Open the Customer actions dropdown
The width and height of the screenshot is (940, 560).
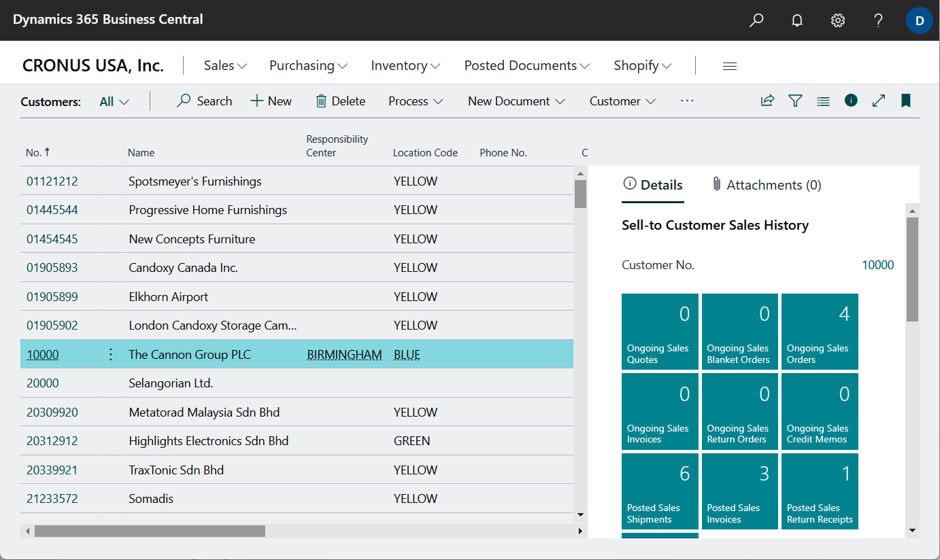click(x=622, y=101)
